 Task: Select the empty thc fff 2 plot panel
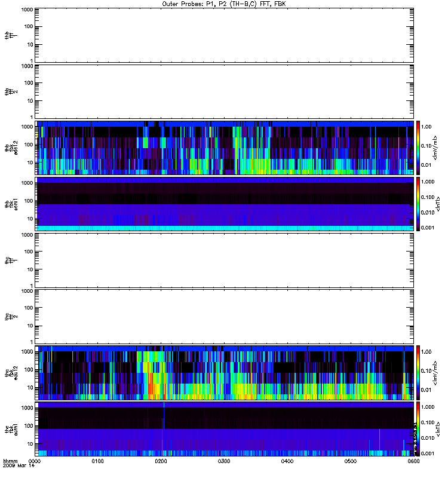225,317
